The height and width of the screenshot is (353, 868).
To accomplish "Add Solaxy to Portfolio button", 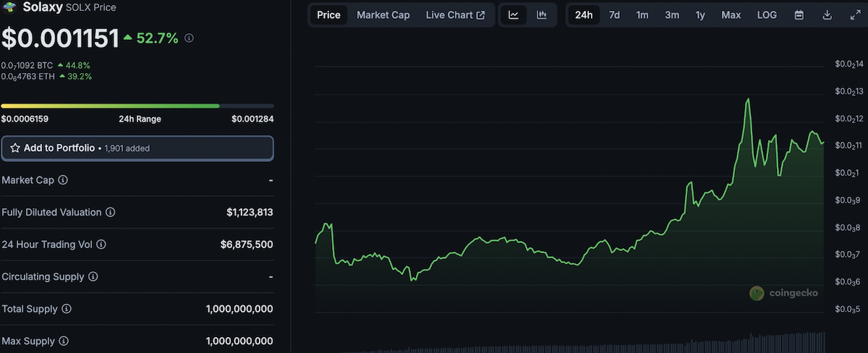I will click(137, 148).
